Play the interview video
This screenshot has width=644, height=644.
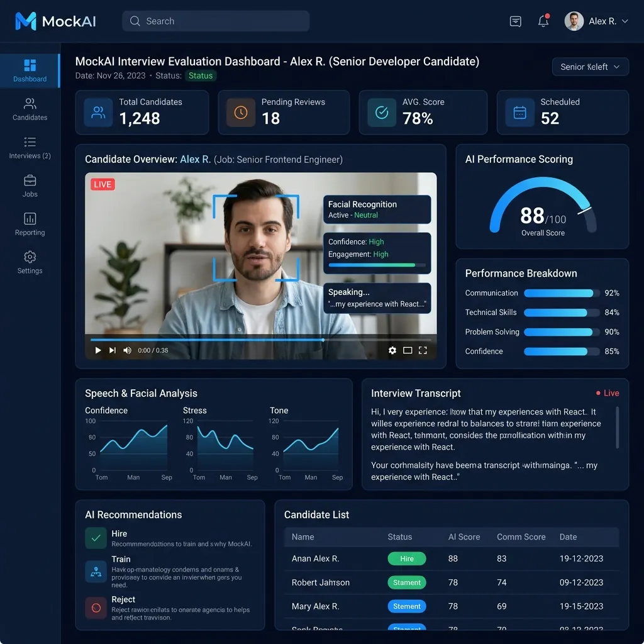97,350
